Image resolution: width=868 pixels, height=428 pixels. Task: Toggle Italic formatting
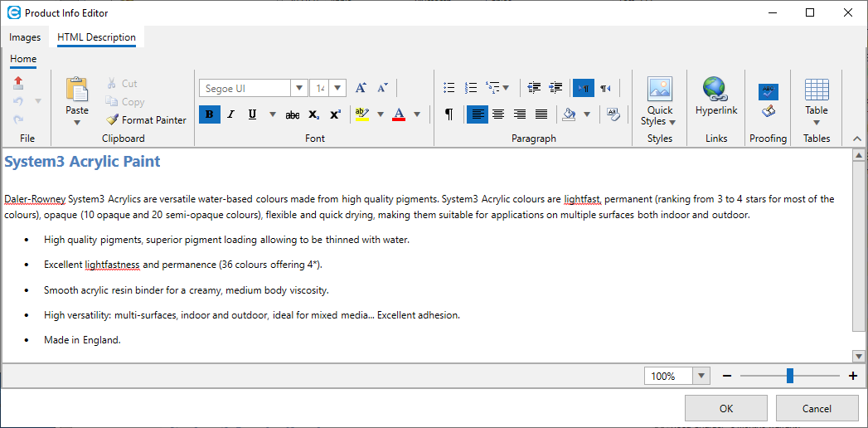[x=231, y=114]
